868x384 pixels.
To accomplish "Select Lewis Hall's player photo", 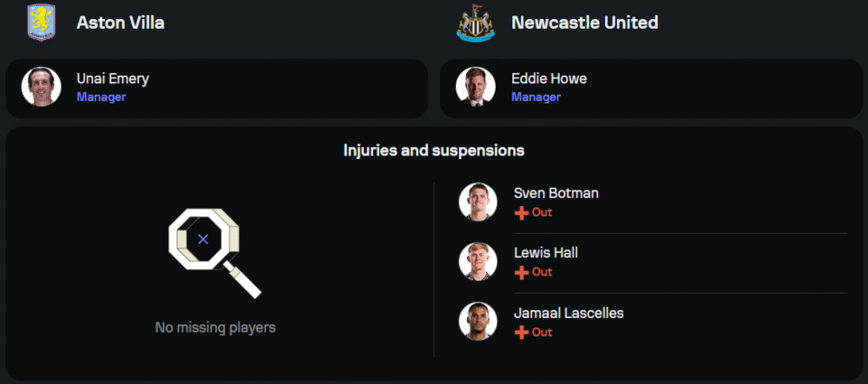I will [478, 262].
